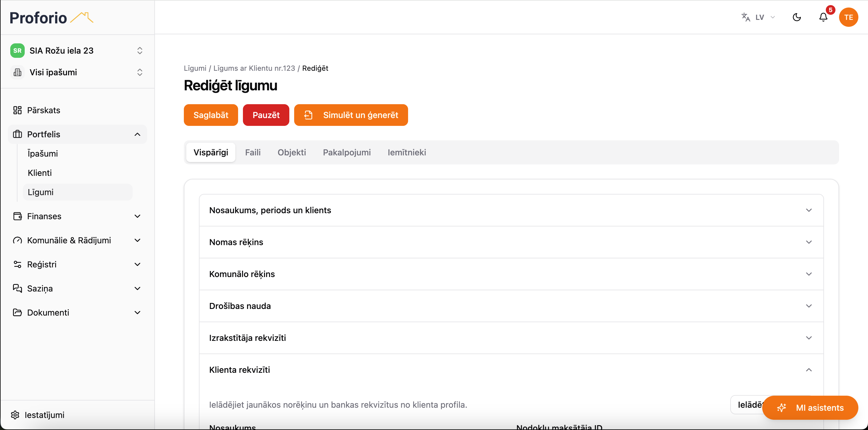Open the LV language dropdown
Screen dimensions: 868x430
click(x=765, y=17)
